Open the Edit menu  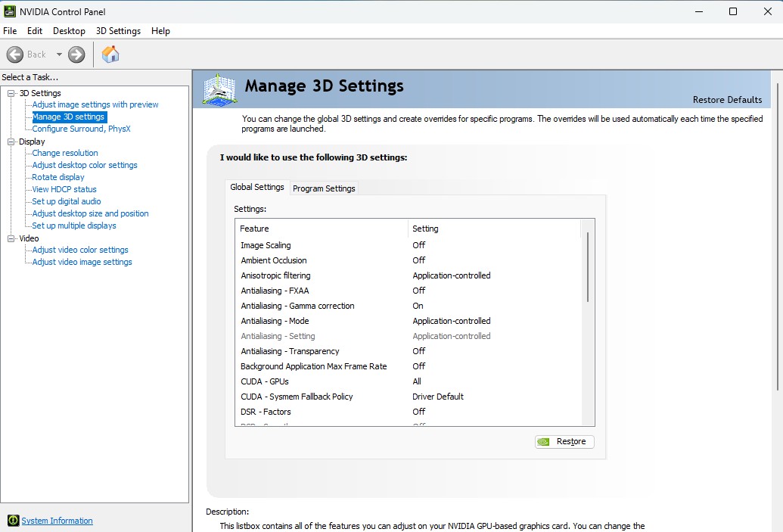[x=35, y=31]
